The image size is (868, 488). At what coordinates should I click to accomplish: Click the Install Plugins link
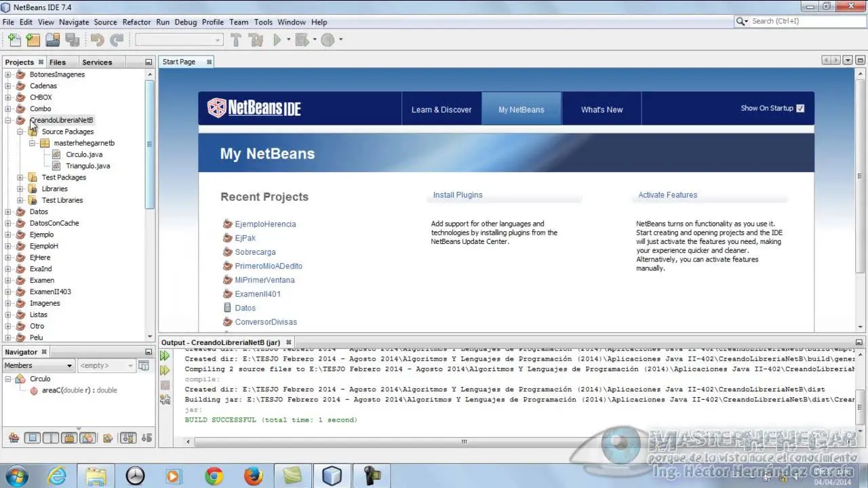tap(458, 195)
